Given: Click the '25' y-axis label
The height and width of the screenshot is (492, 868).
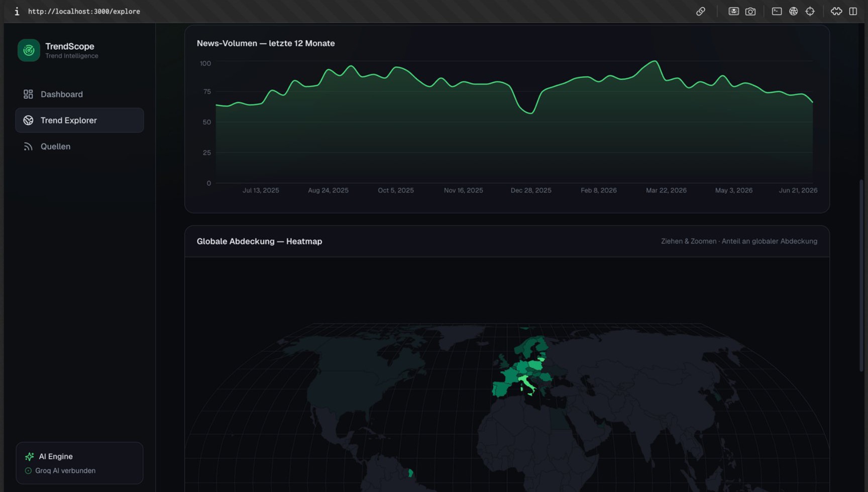Looking at the screenshot, I should point(207,153).
